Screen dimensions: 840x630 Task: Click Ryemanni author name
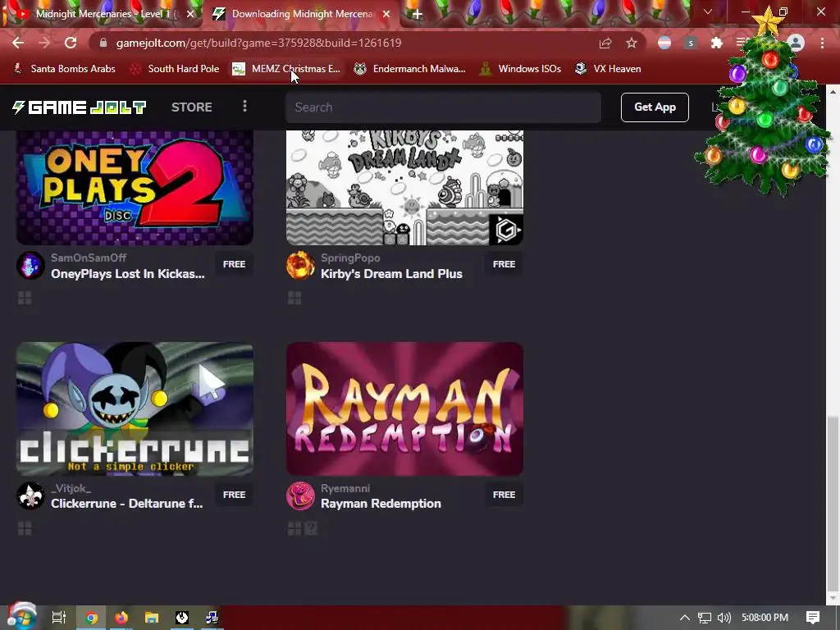(x=345, y=488)
